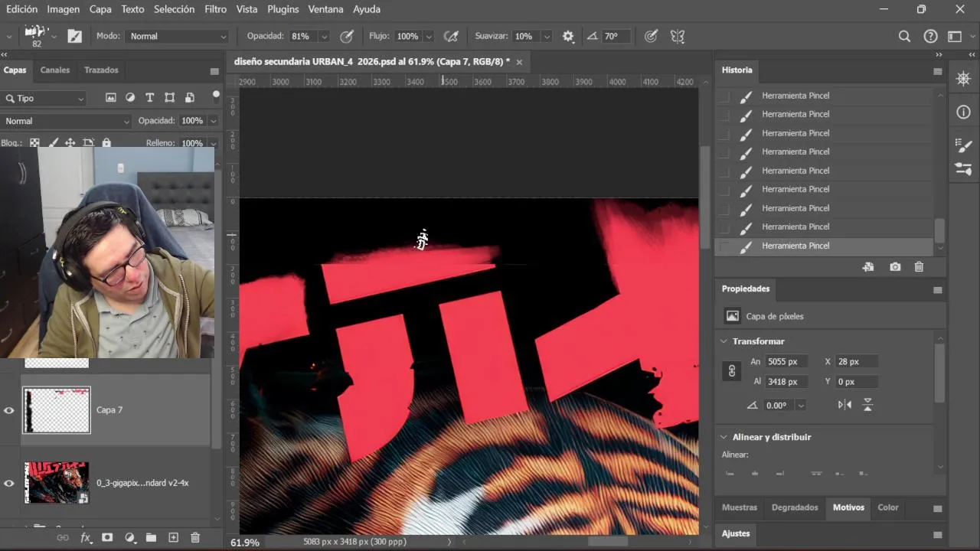This screenshot has width=980, height=551.
Task: Click the zoom level 61.9% field
Action: pos(245,542)
